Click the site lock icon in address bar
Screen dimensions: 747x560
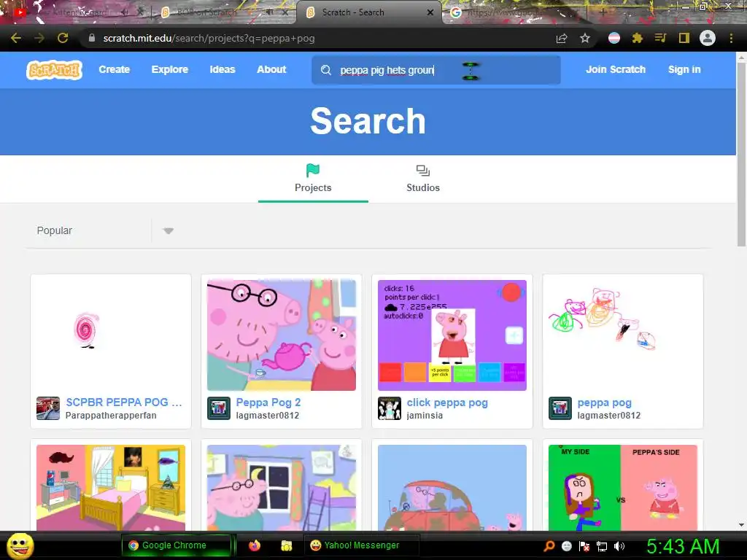(x=92, y=38)
